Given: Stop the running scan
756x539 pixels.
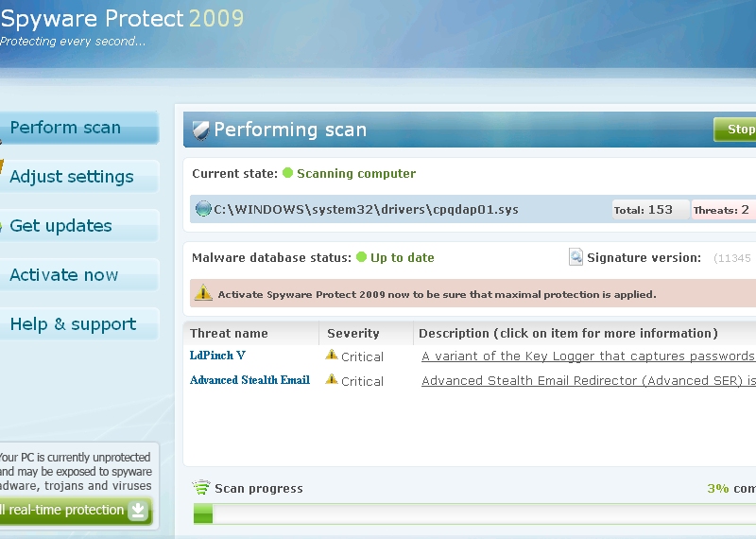Looking at the screenshot, I should point(735,130).
